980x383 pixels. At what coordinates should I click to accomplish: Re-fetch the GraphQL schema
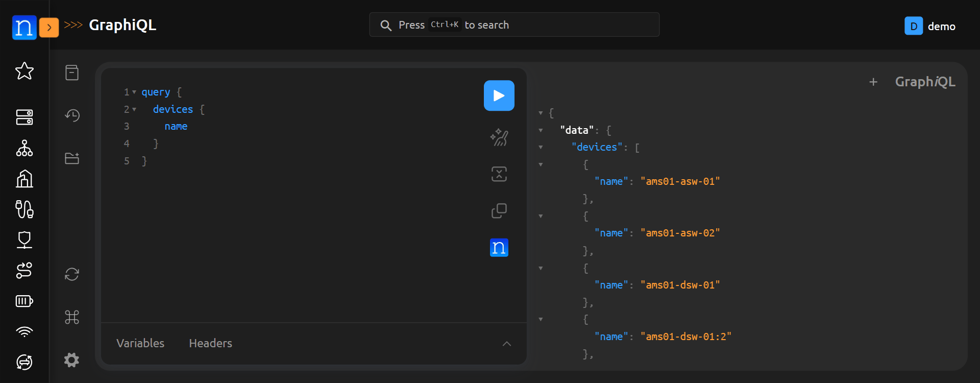point(72,274)
